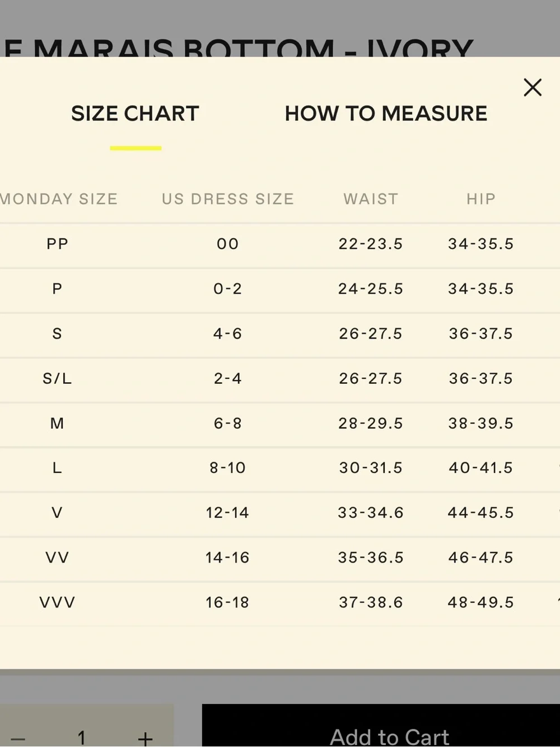Select the S/L size label

[57, 379]
